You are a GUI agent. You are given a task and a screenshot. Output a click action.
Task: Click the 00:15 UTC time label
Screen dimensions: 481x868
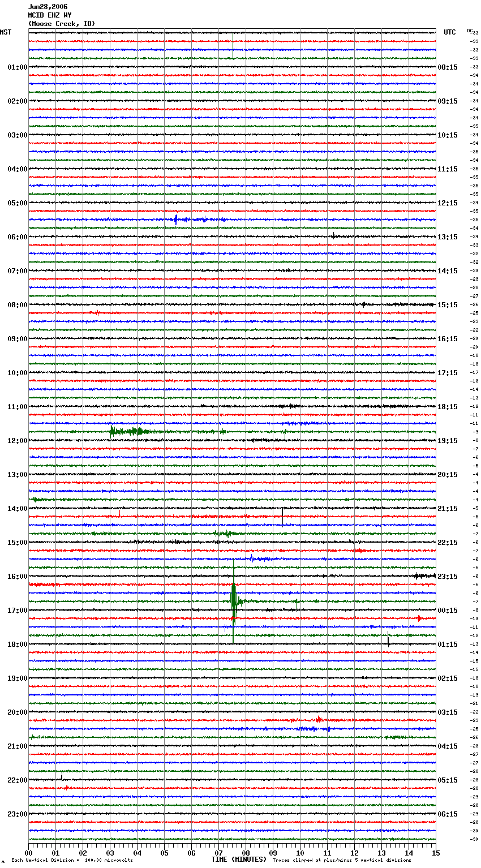tap(448, 611)
